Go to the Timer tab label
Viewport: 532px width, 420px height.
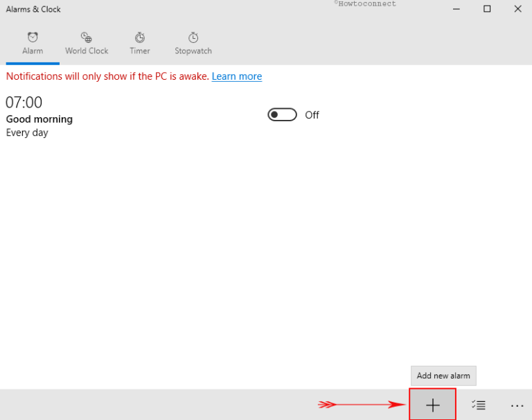tap(140, 51)
